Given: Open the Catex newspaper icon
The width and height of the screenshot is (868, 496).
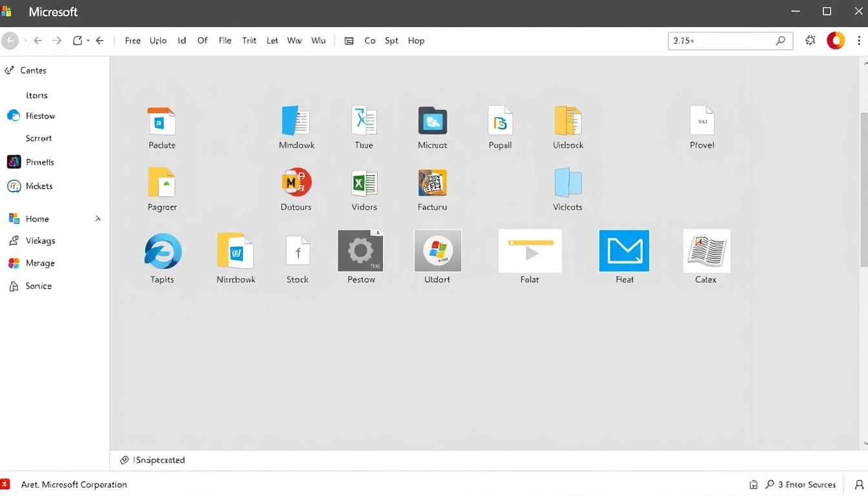Looking at the screenshot, I should (x=707, y=251).
